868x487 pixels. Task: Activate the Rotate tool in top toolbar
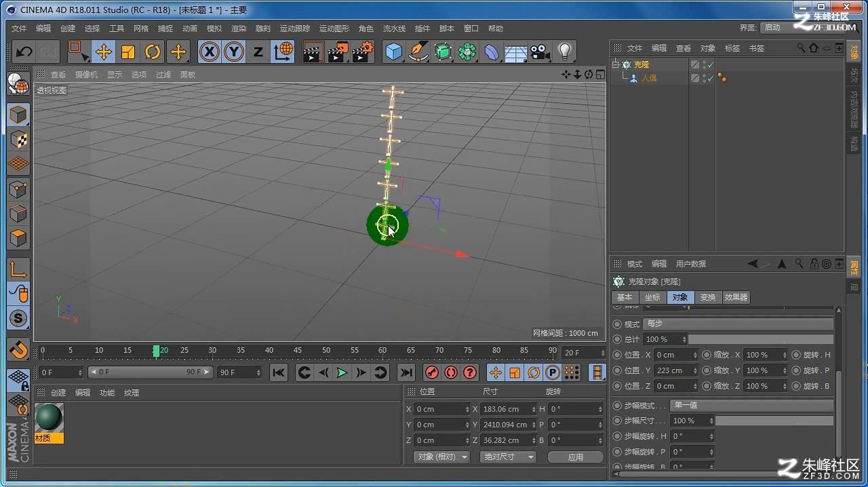[153, 52]
